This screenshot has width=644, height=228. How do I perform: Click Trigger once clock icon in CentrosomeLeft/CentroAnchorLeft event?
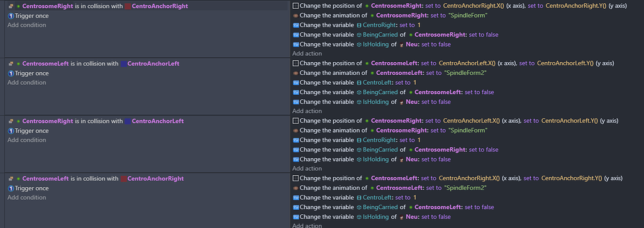(11, 73)
